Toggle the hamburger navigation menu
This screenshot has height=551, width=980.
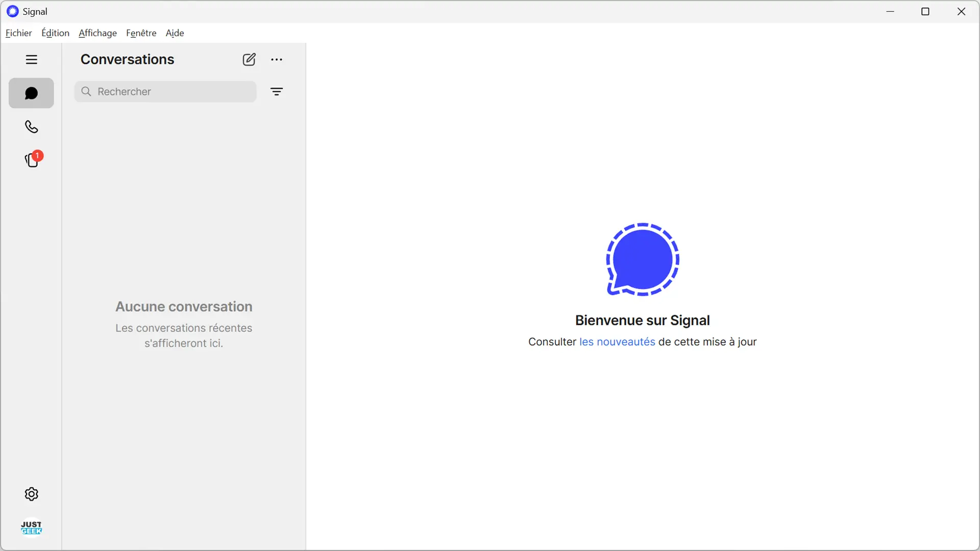click(31, 60)
